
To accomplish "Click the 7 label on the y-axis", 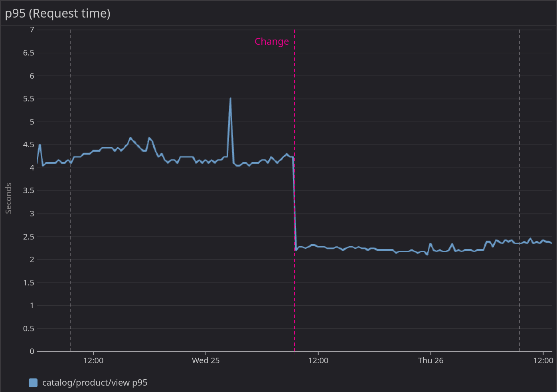I will click(32, 30).
